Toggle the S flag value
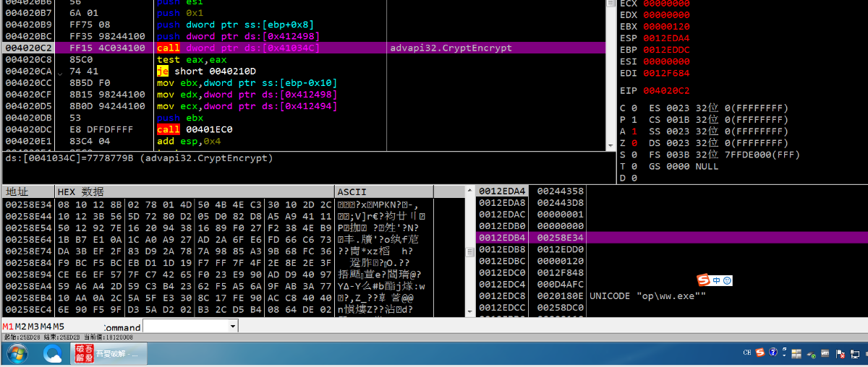The image size is (868, 367). (x=634, y=155)
